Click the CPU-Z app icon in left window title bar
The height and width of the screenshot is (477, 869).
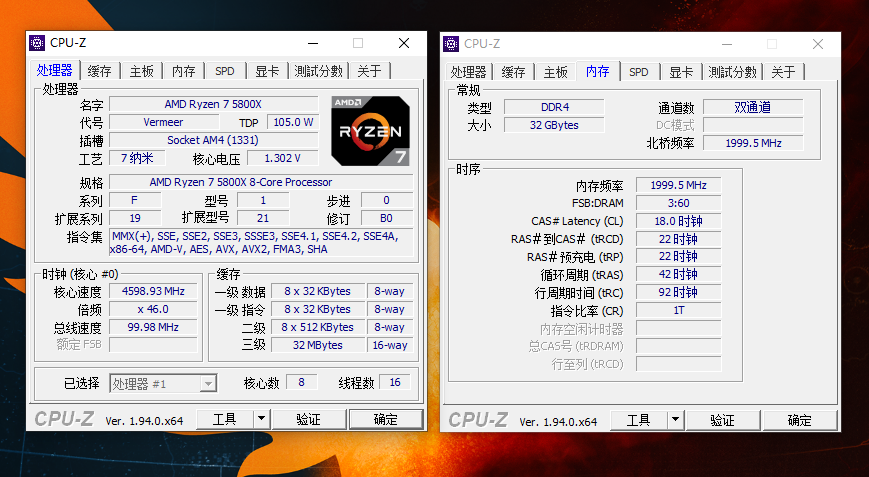point(37,43)
